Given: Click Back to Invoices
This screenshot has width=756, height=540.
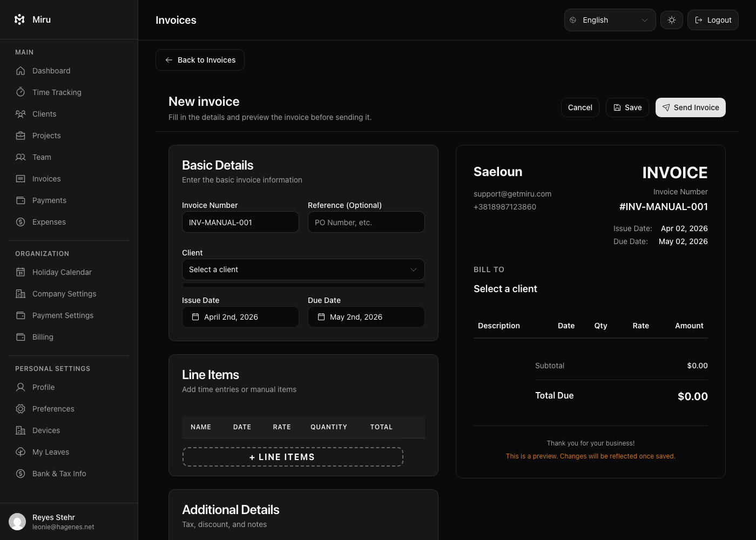Looking at the screenshot, I should 200,60.
